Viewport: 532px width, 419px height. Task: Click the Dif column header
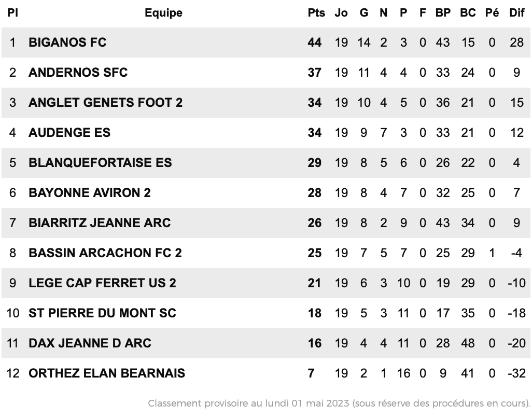517,13
